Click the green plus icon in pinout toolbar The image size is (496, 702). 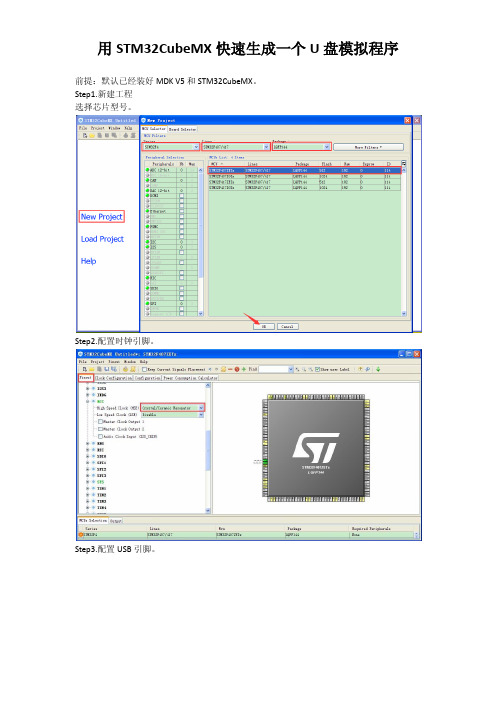(x=244, y=369)
